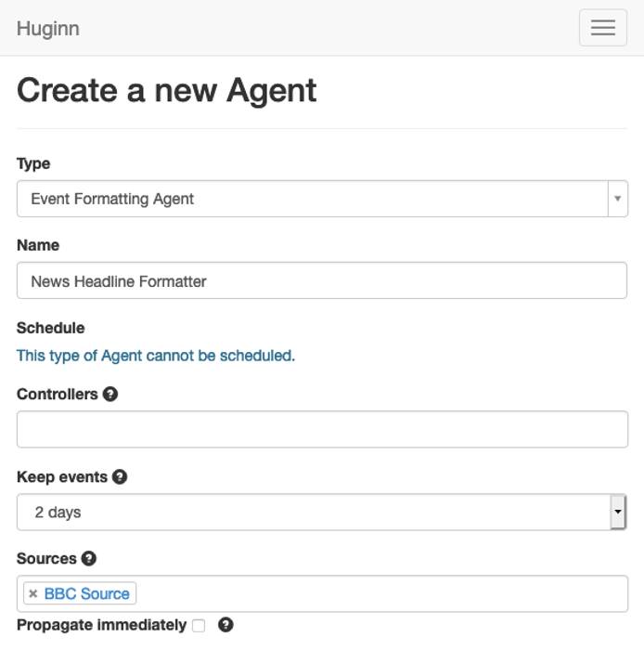Click the Controllers label text
The image size is (644, 650).
57,395
